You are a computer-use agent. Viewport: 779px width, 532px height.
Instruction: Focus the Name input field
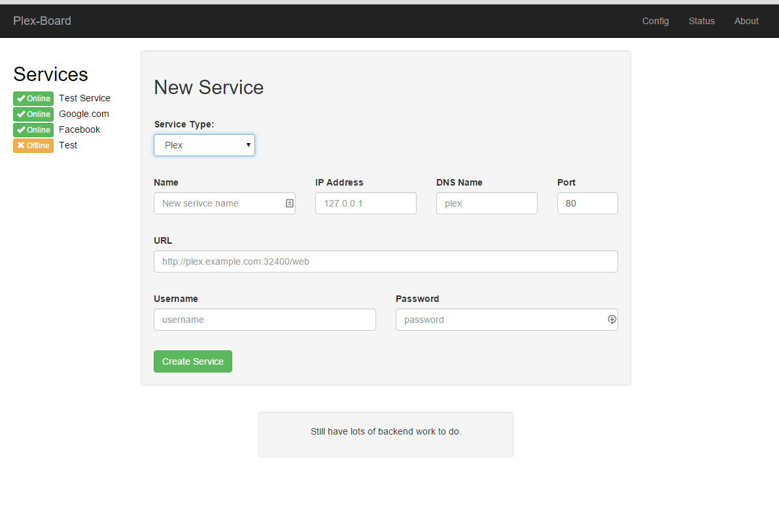point(224,203)
